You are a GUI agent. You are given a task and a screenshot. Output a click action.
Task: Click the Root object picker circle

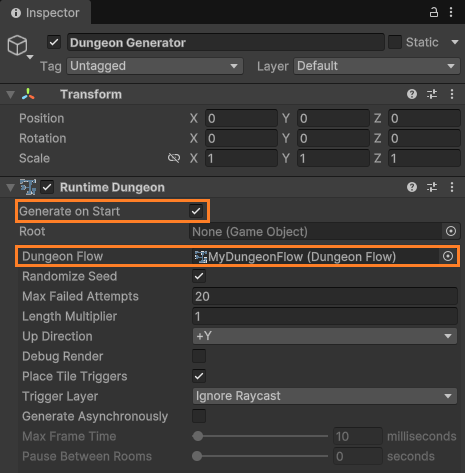pos(451,231)
